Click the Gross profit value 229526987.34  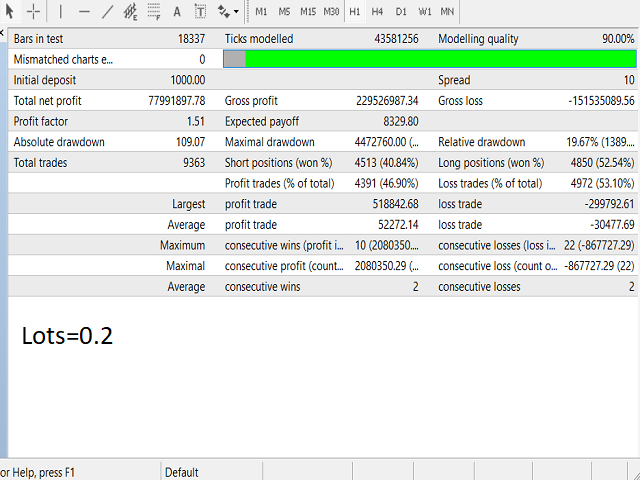(x=387, y=100)
